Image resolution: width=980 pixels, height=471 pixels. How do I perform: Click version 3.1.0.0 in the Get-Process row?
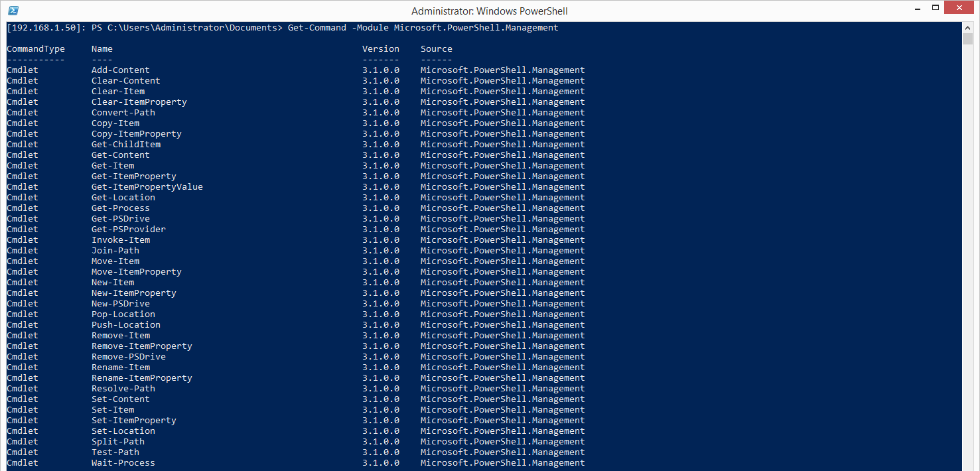tap(381, 208)
